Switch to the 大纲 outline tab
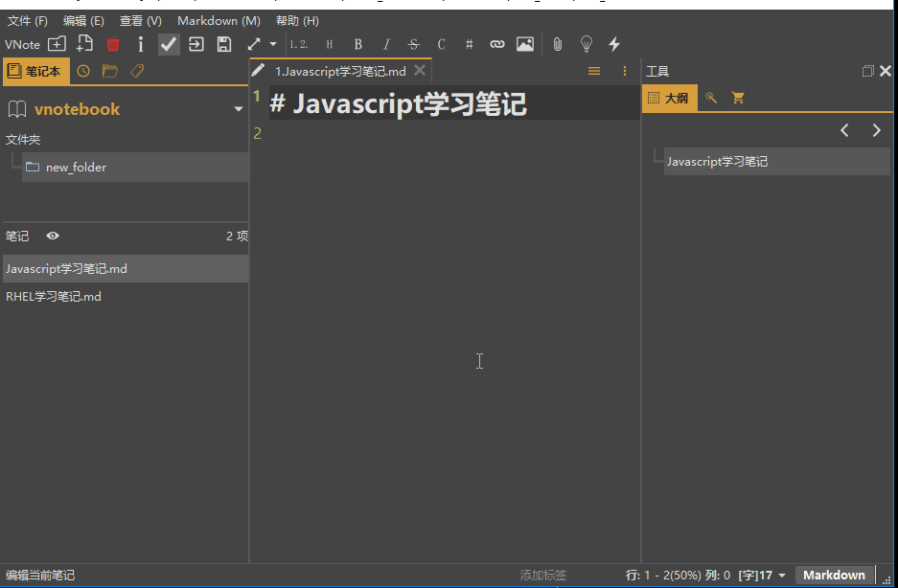 669,98
